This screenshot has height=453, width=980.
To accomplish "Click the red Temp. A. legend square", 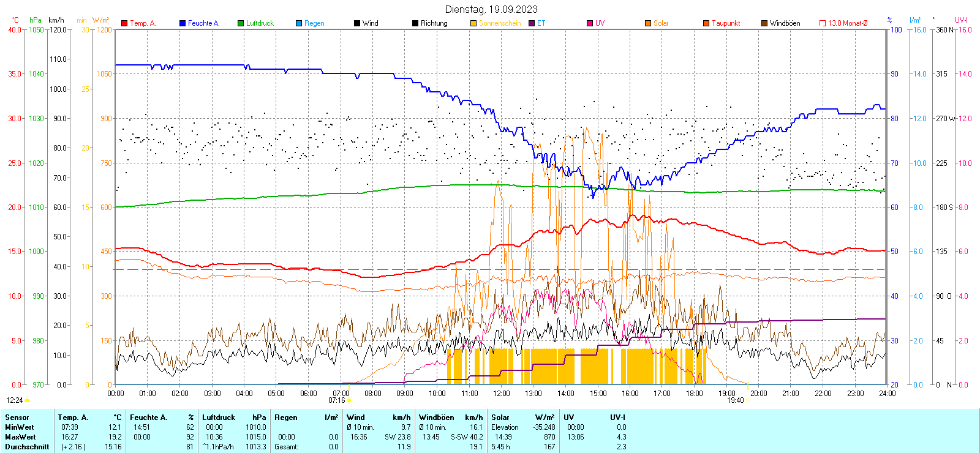I will [124, 23].
